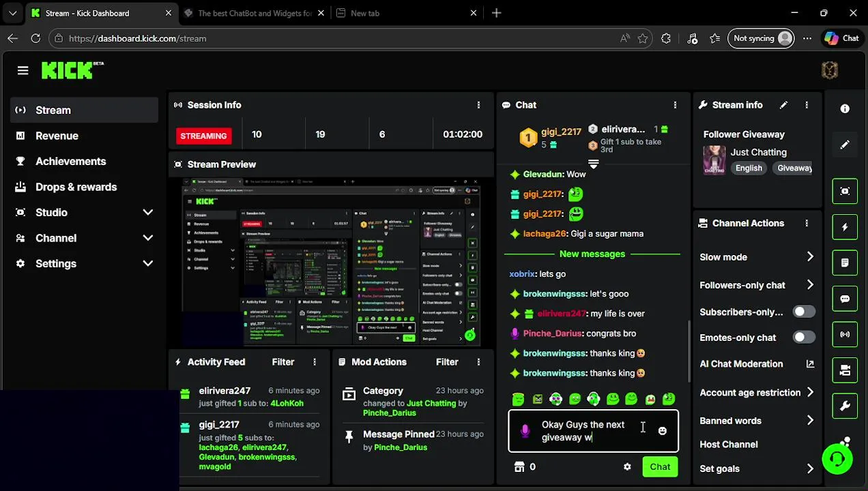This screenshot has height=491, width=868.
Task: Open the green headset support button
Action: (x=837, y=459)
